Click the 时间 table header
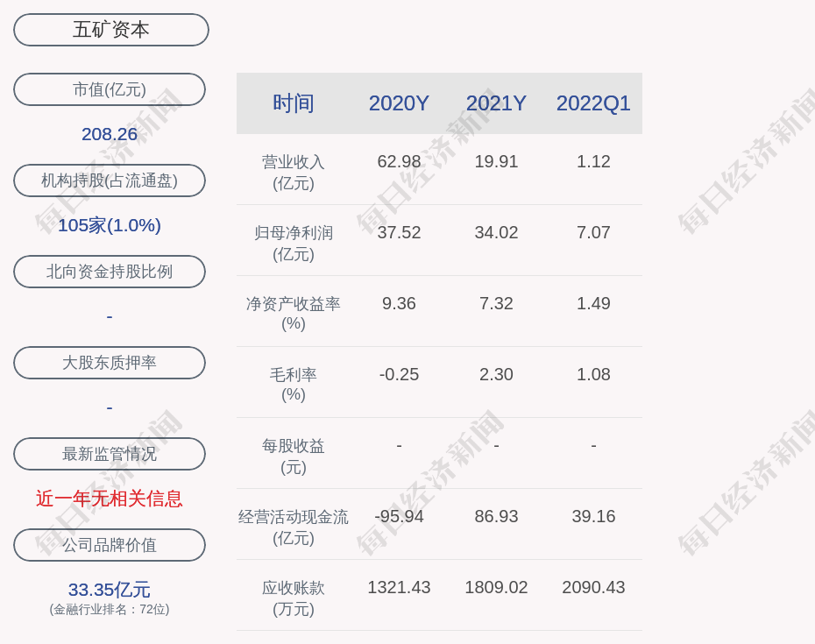 [294, 103]
